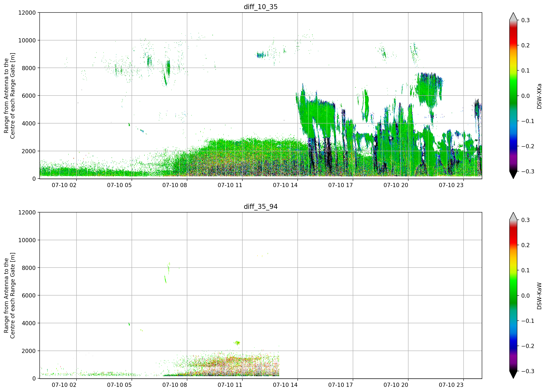Click the 07-10 23 time tick under diff_35_94
The width and height of the screenshot is (546, 392).
click(451, 385)
